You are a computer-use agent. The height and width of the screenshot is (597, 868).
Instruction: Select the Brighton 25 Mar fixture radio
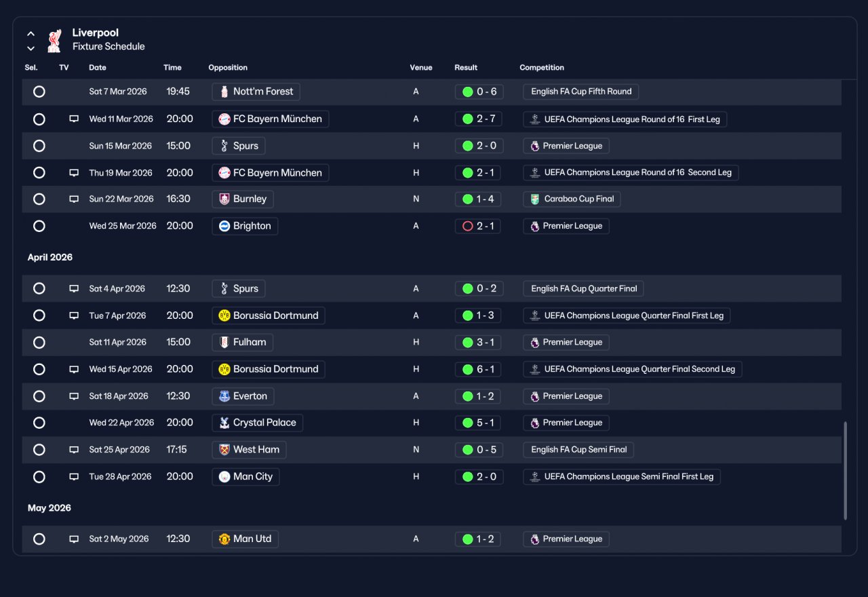pyautogui.click(x=39, y=226)
